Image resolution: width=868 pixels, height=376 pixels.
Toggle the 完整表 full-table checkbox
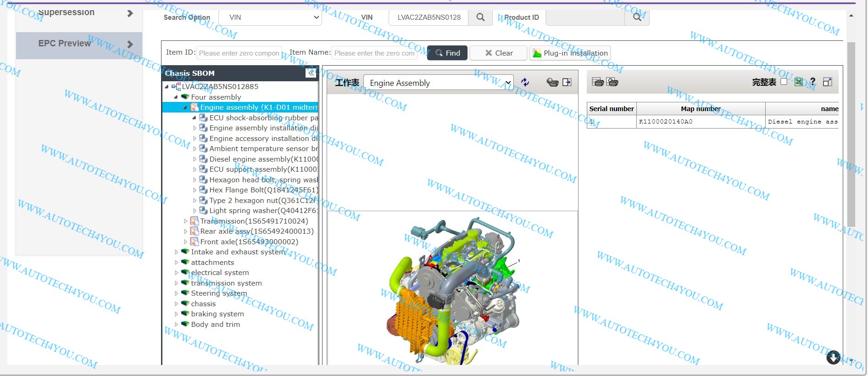click(784, 82)
